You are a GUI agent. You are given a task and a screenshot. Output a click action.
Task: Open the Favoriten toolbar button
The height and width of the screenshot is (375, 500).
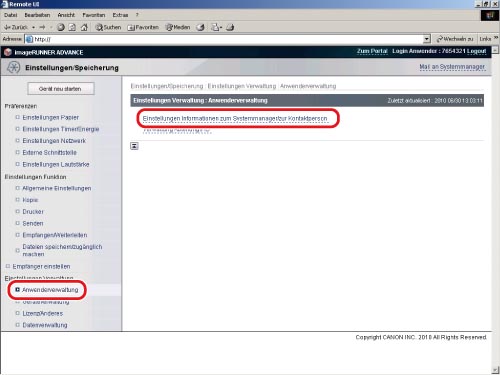tap(143, 27)
